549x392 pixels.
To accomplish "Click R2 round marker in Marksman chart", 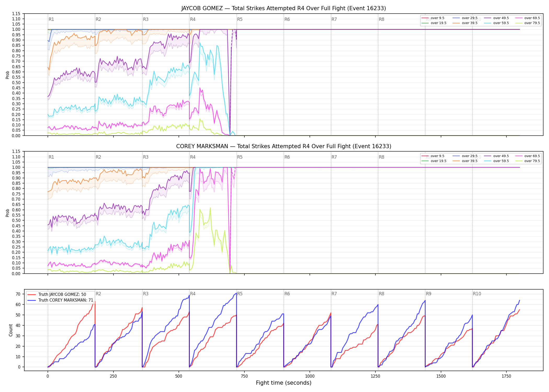I will coord(98,157).
